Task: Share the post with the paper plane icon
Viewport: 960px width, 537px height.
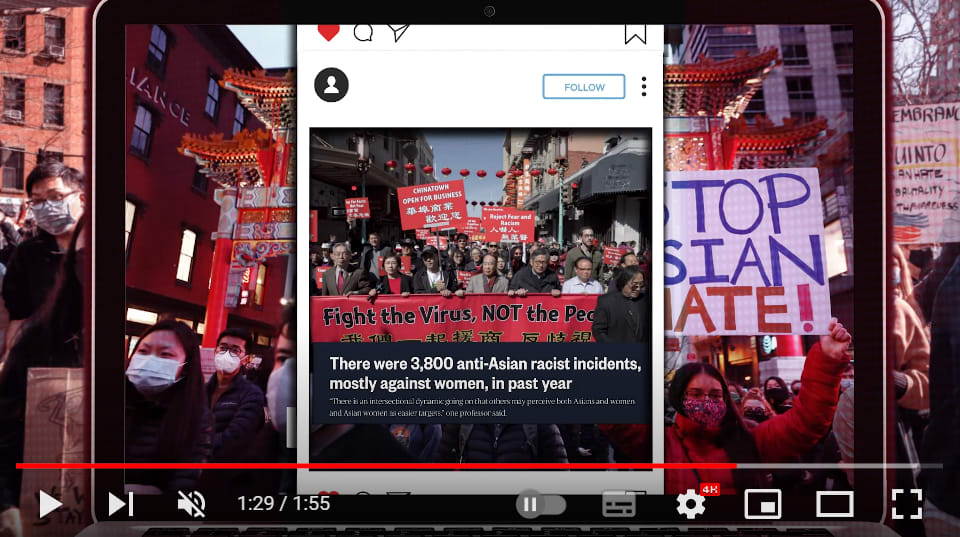Action: [399, 32]
